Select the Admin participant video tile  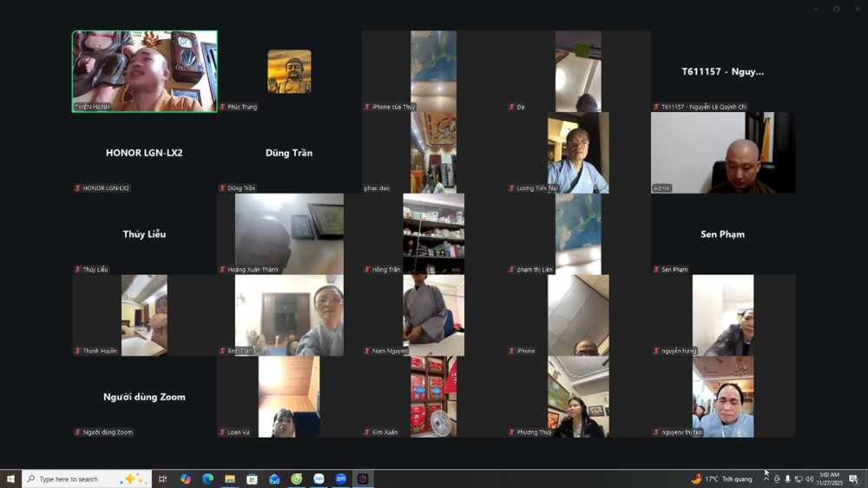coord(723,152)
